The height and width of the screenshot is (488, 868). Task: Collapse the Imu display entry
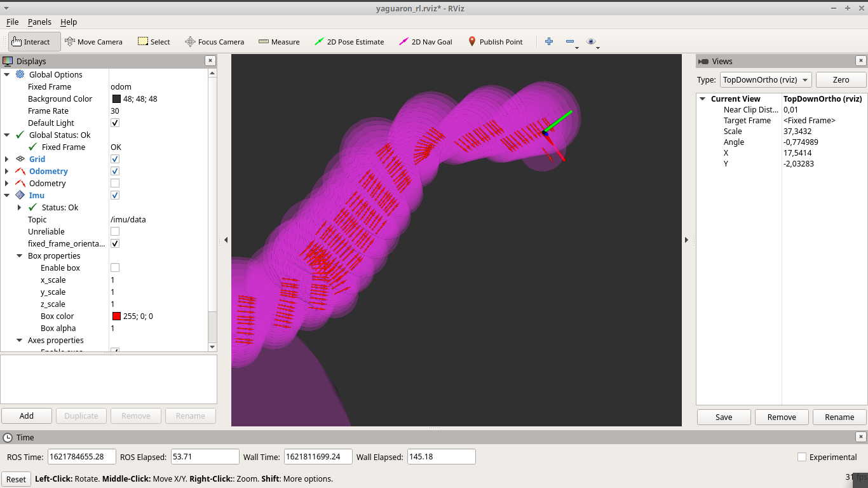click(7, 195)
